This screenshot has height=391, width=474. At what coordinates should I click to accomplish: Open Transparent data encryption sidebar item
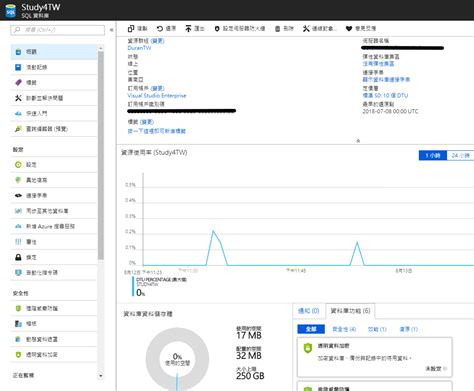54,355
